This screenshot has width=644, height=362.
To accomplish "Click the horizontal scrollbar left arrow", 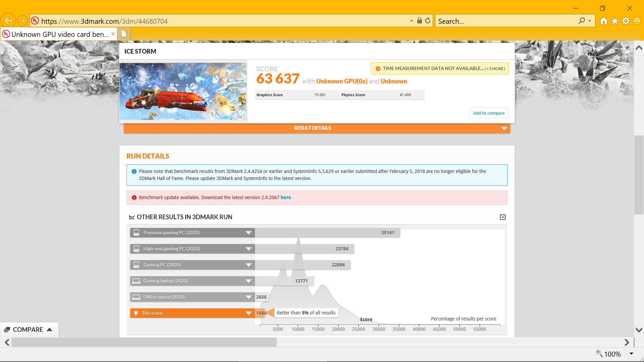I will click(7, 342).
